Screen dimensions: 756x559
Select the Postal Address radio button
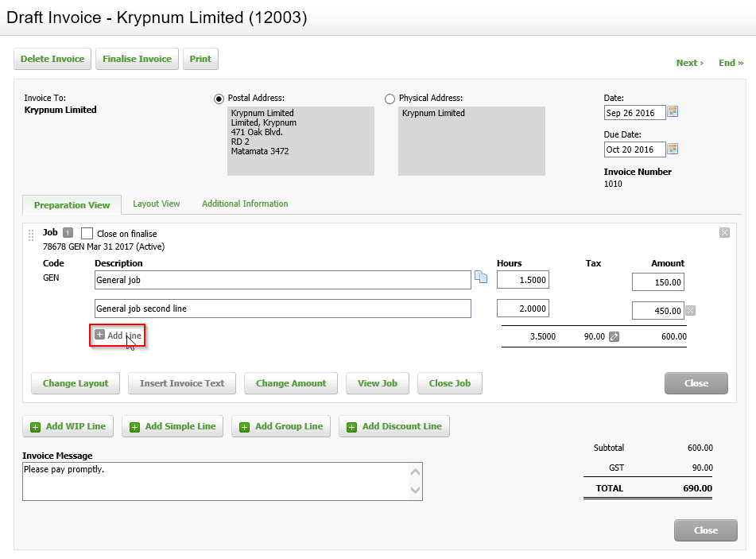(x=219, y=98)
